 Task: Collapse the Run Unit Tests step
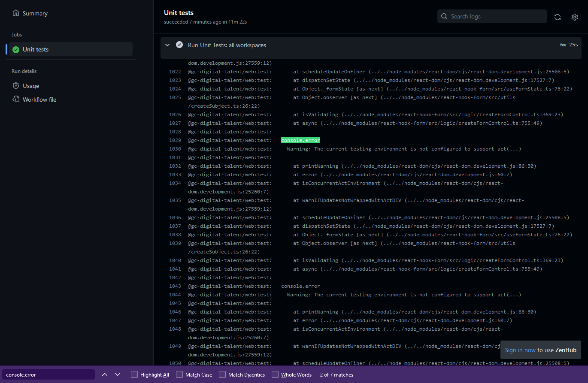point(167,45)
